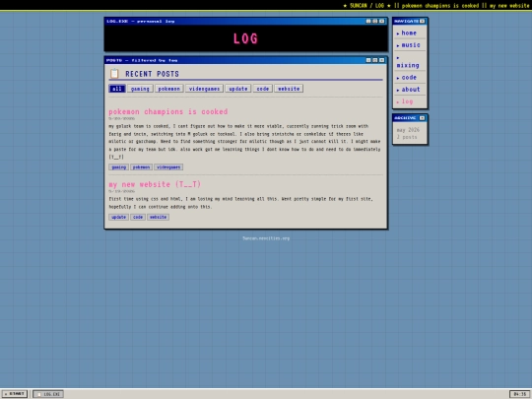
Task: Click the pink LOG heading
Action: 245,38
